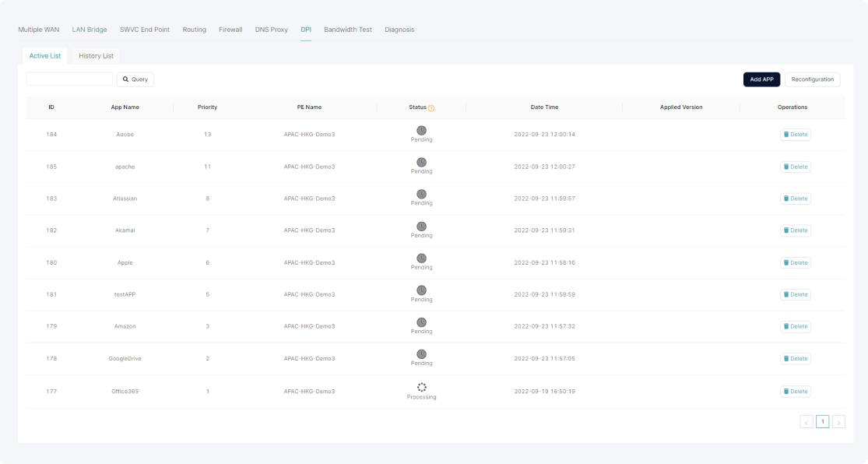Viewport: 868px width, 464px height.
Task: Click the processing spinner icon for Office365
Action: point(421,387)
